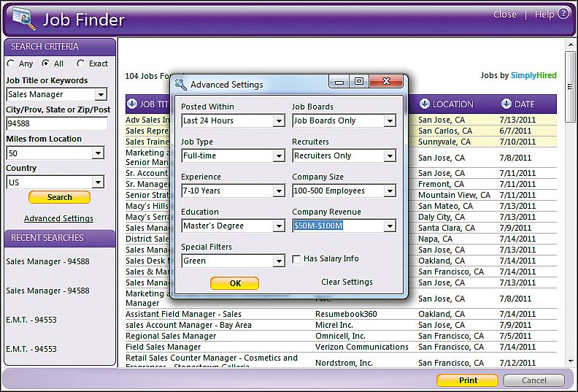Image resolution: width=578 pixels, height=392 pixels.
Task: Click the Close link in header
Action: tap(504, 15)
